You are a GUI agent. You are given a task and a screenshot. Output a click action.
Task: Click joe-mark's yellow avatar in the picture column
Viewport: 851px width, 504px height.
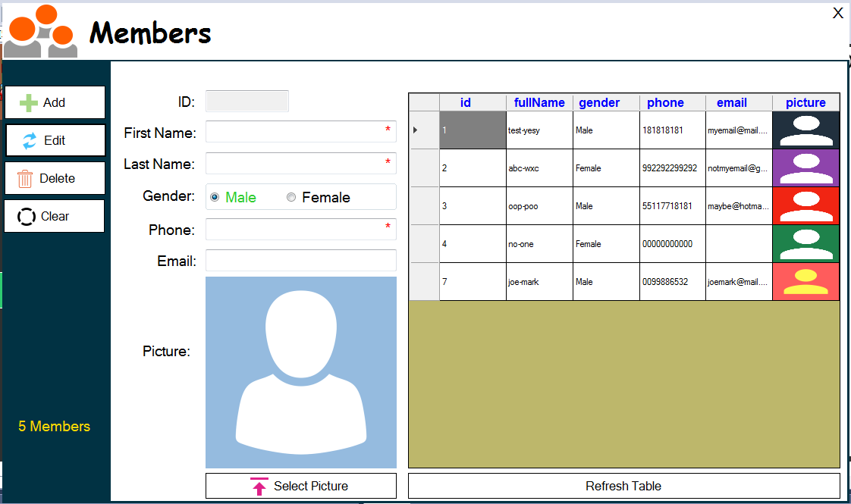805,281
